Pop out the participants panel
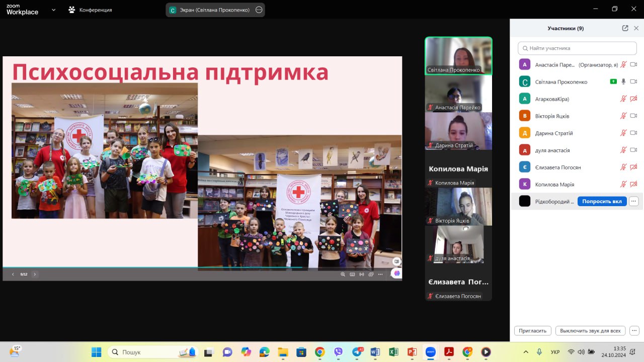Screen dimensions: 644x362 [x=625, y=28]
